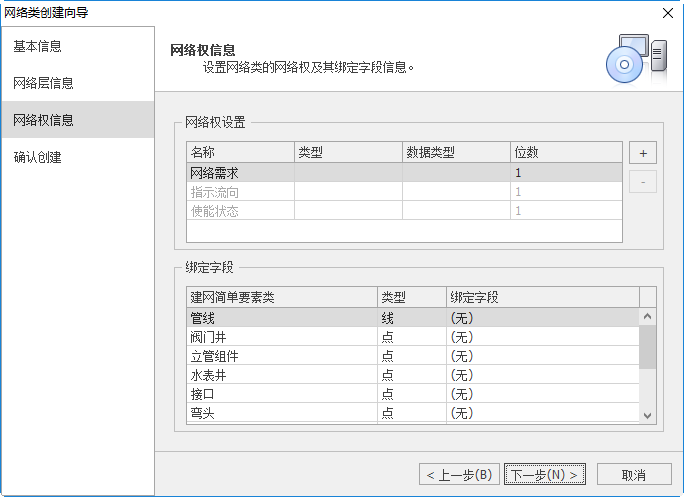Image resolution: width=684 pixels, height=497 pixels.
Task: Click the minus button to remove network weight
Action: (642, 182)
